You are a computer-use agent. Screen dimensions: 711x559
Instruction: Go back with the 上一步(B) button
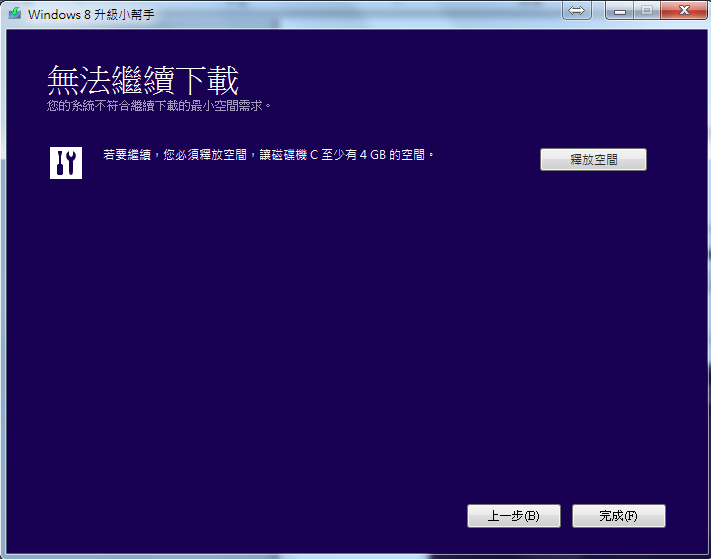pyautogui.click(x=514, y=516)
